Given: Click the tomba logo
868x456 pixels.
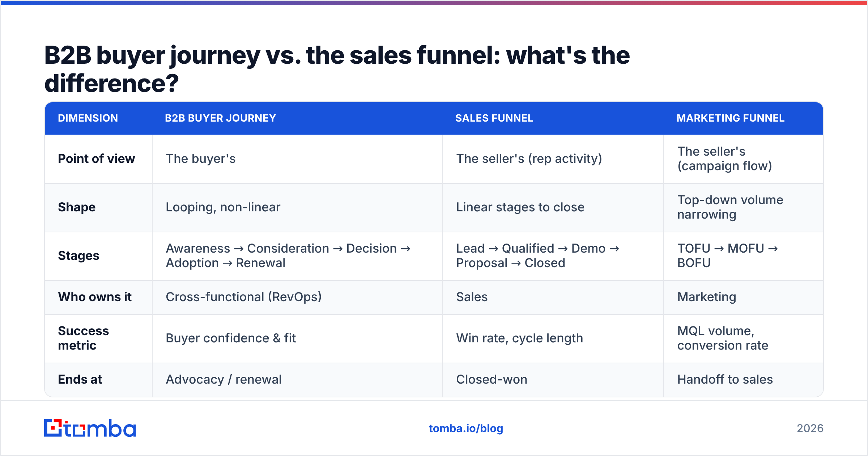Looking at the screenshot, I should [90, 428].
